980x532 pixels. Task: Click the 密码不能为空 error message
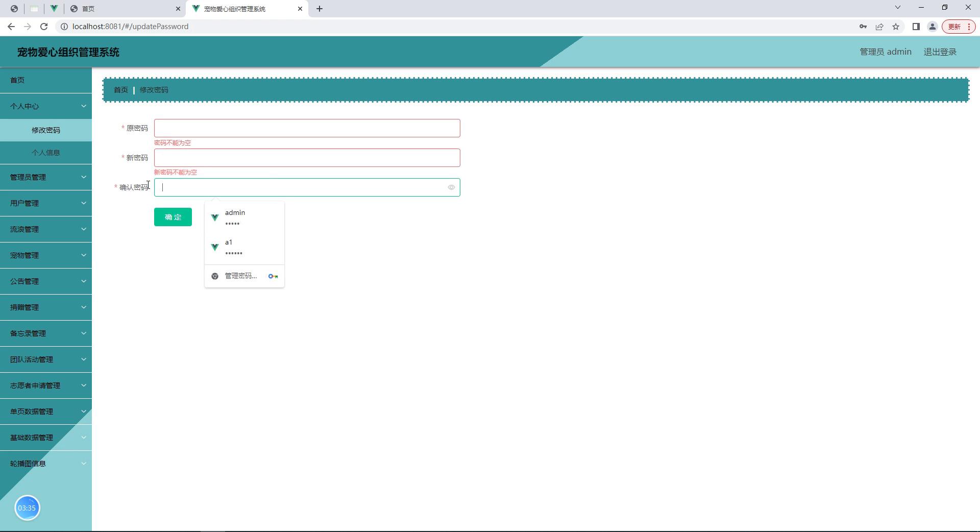click(x=173, y=143)
